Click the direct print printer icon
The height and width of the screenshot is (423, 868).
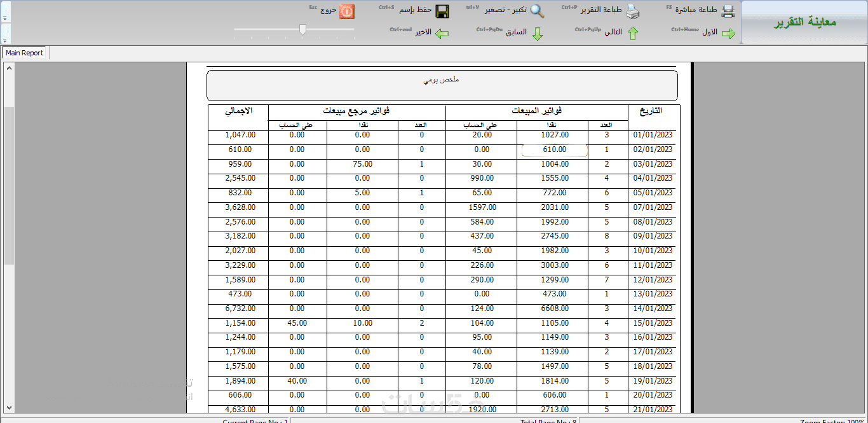(x=728, y=11)
